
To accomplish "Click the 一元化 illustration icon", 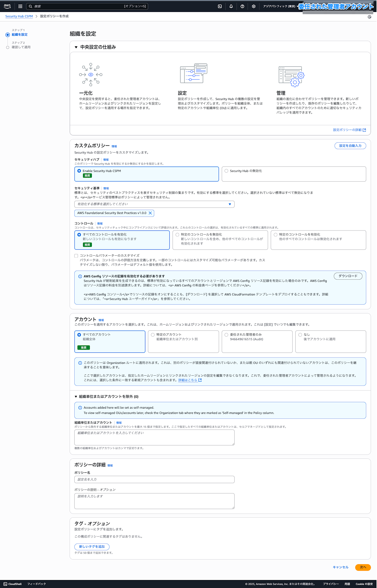I will click(x=91, y=74).
